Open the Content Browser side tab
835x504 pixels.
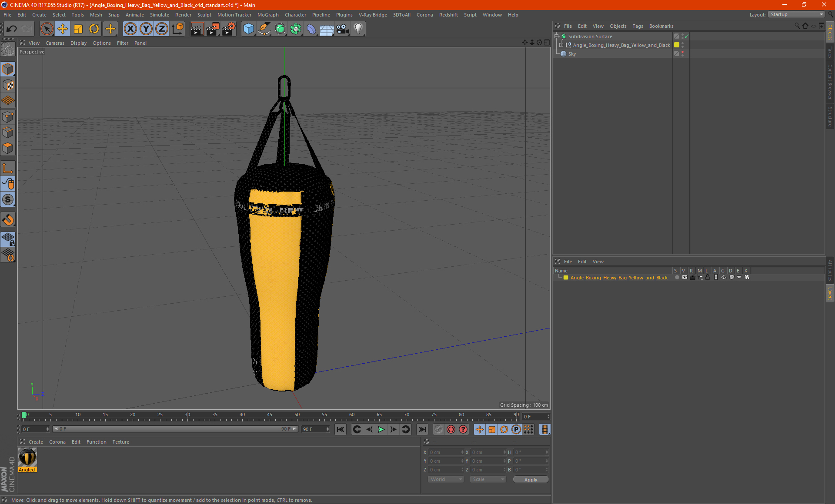pyautogui.click(x=830, y=82)
